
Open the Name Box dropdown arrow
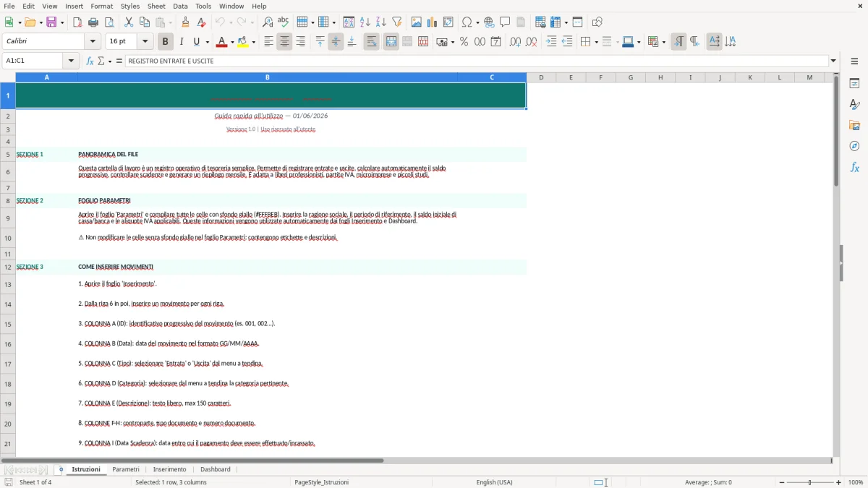72,61
